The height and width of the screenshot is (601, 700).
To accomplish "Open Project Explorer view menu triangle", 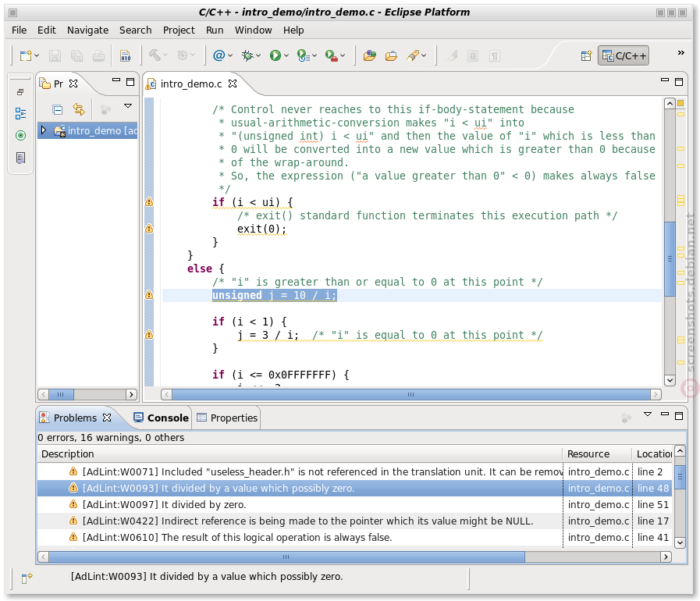I will point(128,106).
